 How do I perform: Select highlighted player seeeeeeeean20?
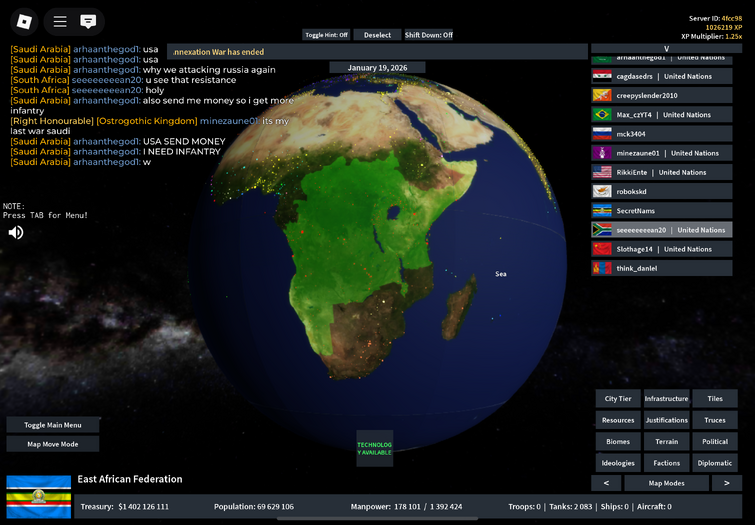662,230
